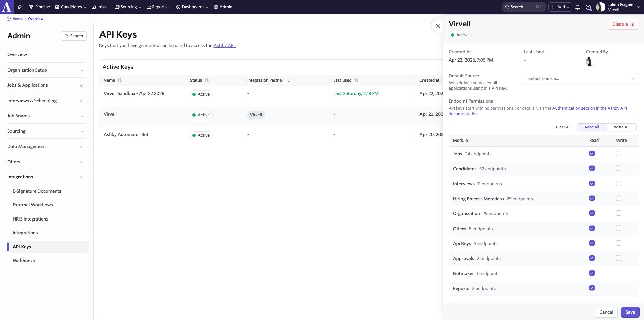Viewport: 644px width, 320px height.
Task: Click the Ashby logo icon
Action: (7, 7)
